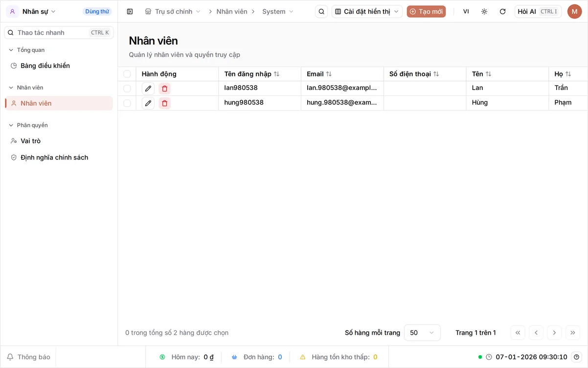The width and height of the screenshot is (588, 368).
Task: Sort by Email column arrows
Action: tap(329, 74)
